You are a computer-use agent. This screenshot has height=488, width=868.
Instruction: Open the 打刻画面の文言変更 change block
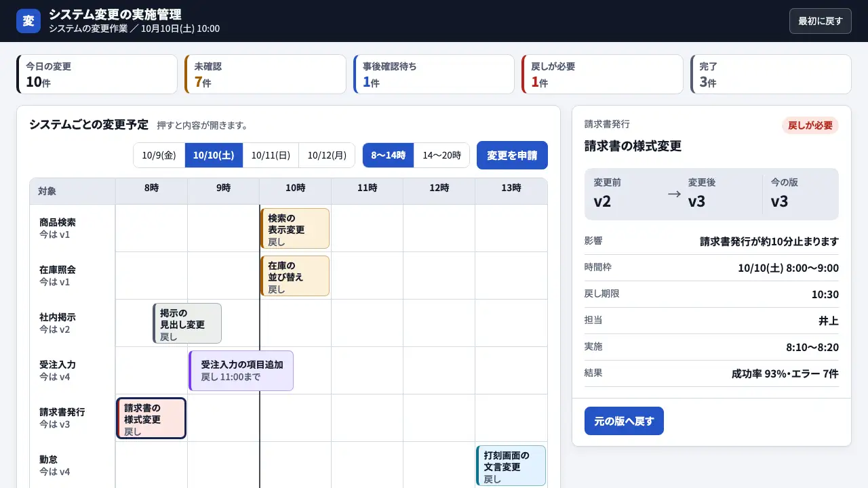click(511, 466)
